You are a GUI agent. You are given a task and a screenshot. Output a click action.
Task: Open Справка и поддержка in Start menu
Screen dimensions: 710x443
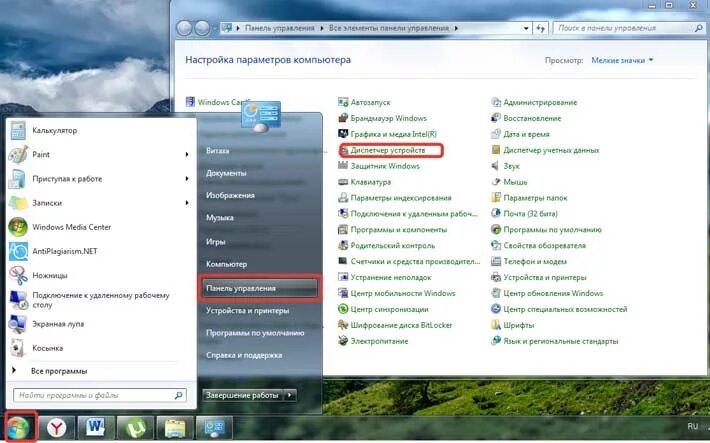pyautogui.click(x=244, y=355)
